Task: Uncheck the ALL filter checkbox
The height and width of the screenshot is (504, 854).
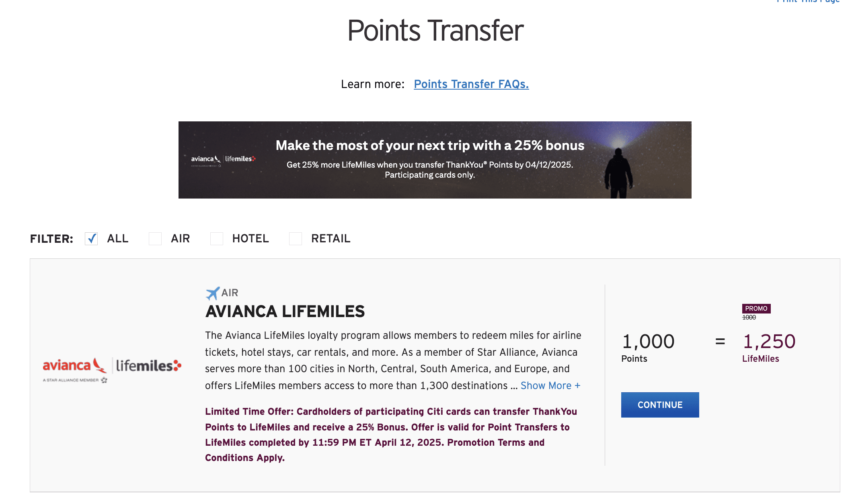Action: [92, 239]
